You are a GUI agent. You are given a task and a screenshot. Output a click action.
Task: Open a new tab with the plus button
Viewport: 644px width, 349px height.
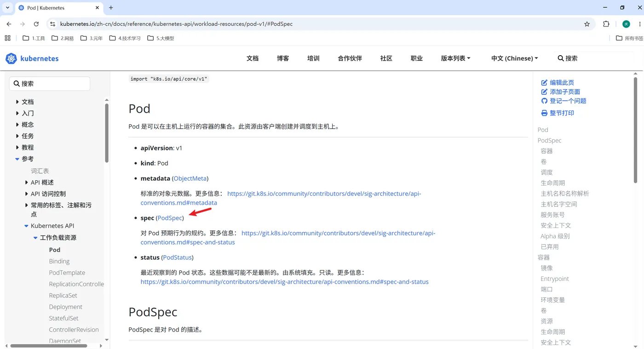[x=111, y=8]
